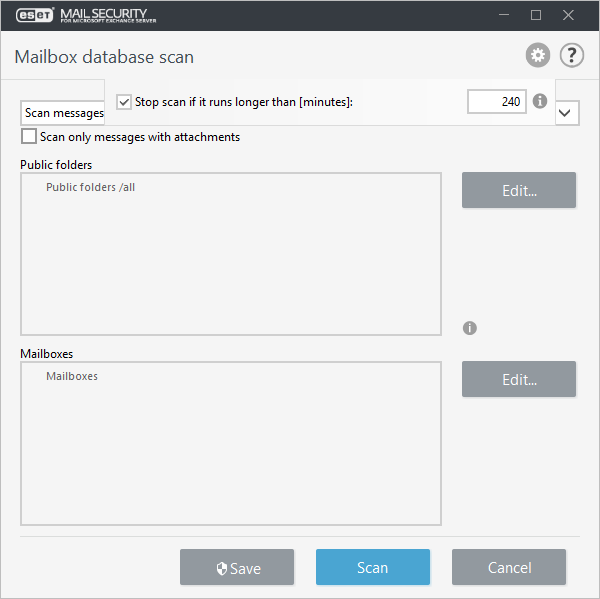Click info icon below Public folders Edit button
Image resolution: width=600 pixels, height=599 pixels.
(470, 328)
